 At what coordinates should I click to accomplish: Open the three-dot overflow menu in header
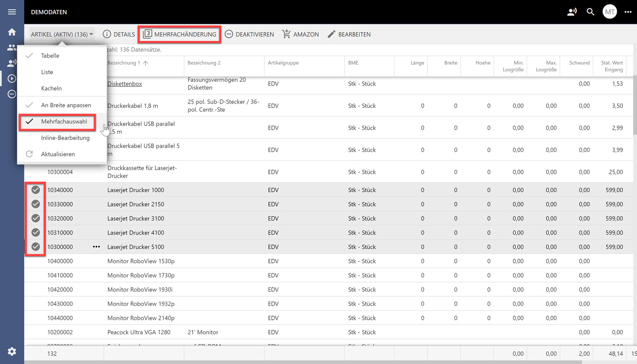(x=628, y=12)
